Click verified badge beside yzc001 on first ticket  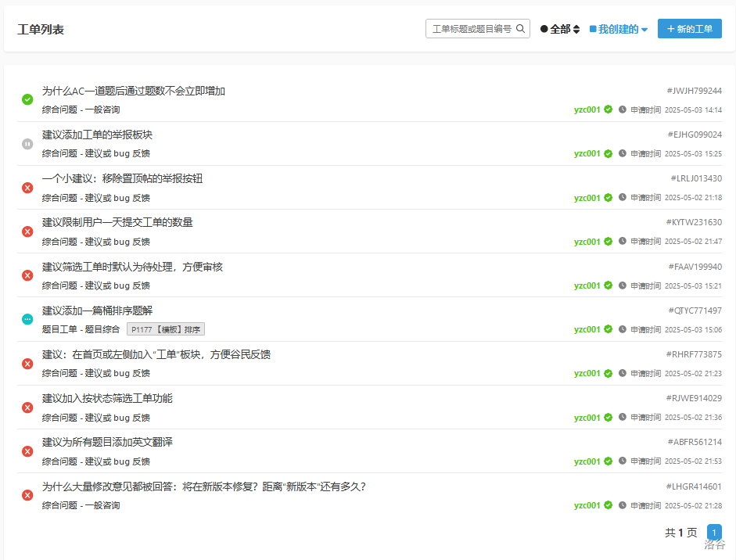[608, 109]
